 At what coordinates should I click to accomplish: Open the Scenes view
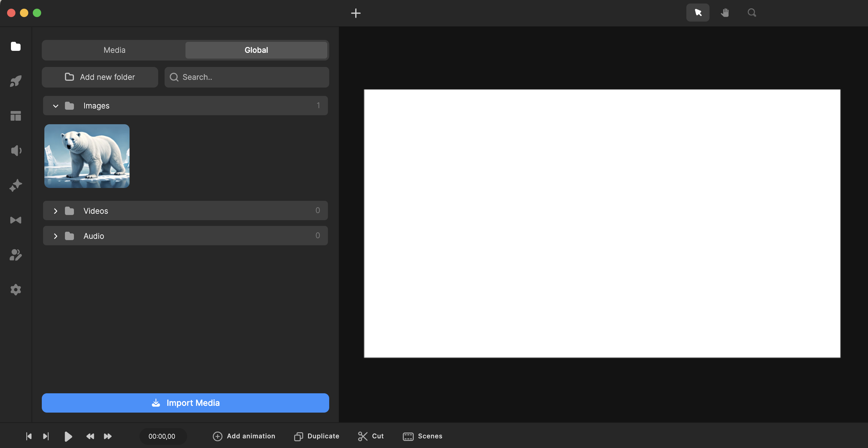coord(422,436)
